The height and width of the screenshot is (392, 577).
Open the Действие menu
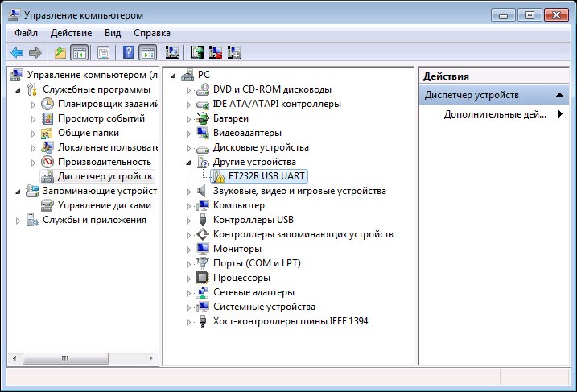point(71,33)
